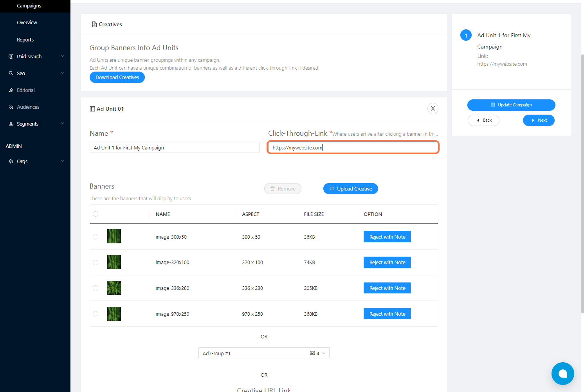Expand the Paid search submenu chevron

(x=62, y=56)
